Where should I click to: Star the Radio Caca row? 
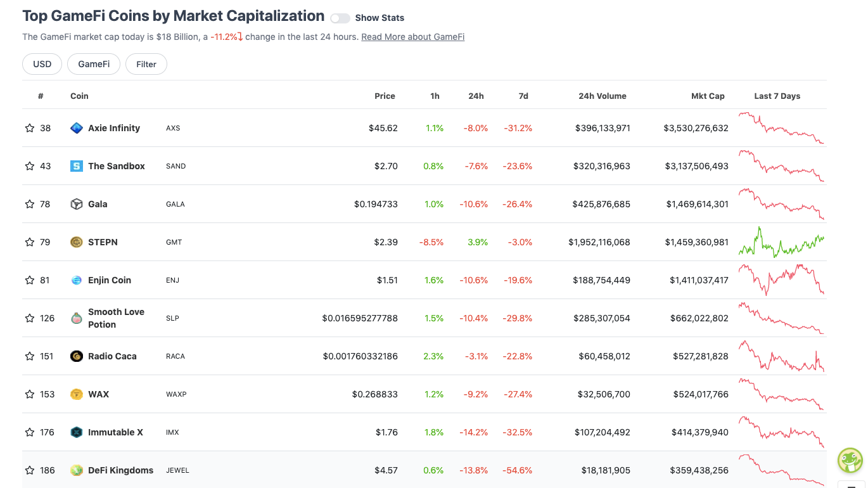click(30, 356)
